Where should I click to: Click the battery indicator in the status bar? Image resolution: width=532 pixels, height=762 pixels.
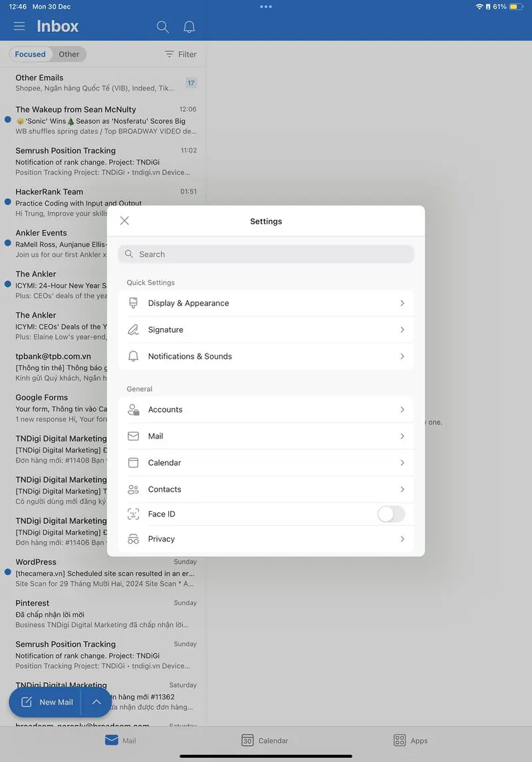(x=516, y=7)
